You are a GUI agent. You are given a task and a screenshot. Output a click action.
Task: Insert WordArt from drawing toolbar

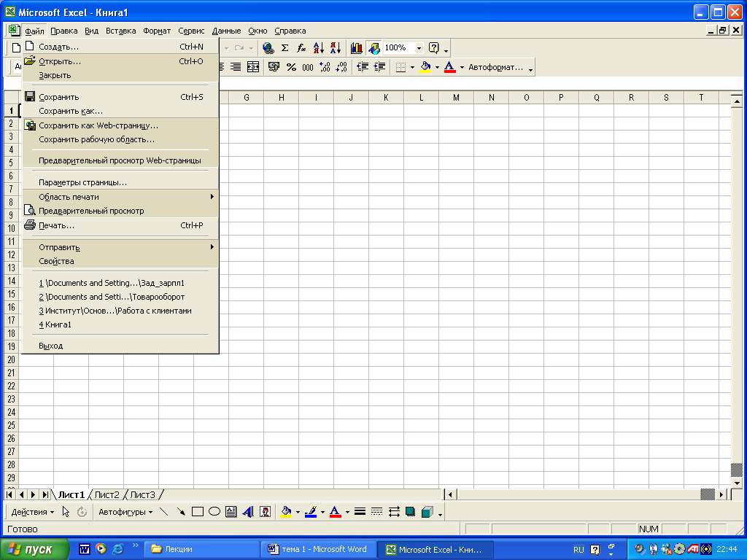[x=248, y=512]
